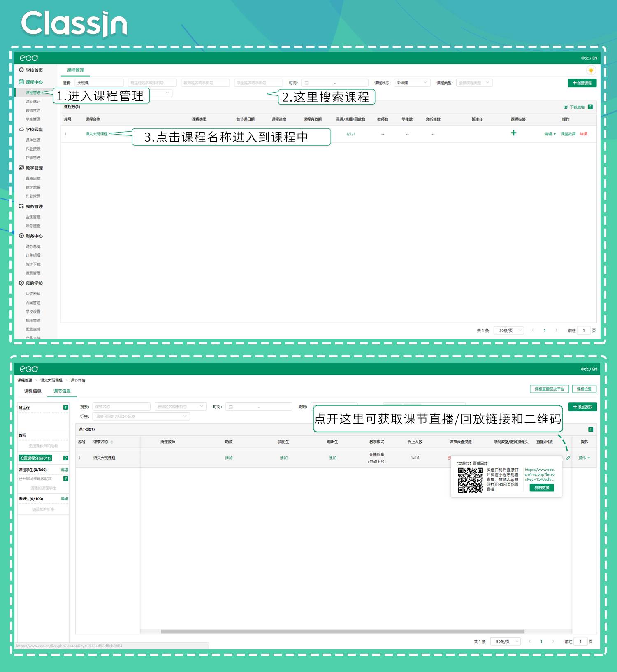
Task: Click 编辑 next to 旁听生(0/100)
Action: coord(64,499)
